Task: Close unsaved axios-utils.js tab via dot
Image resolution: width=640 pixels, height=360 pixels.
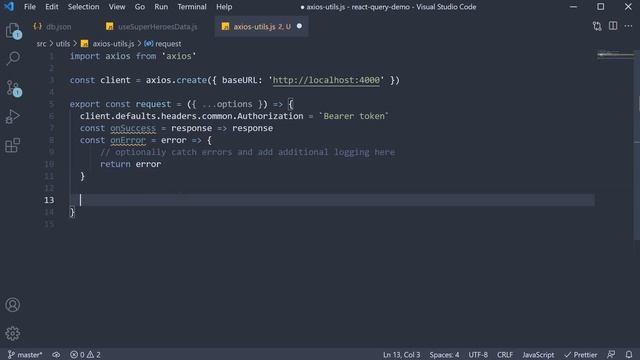Action: coord(299,26)
